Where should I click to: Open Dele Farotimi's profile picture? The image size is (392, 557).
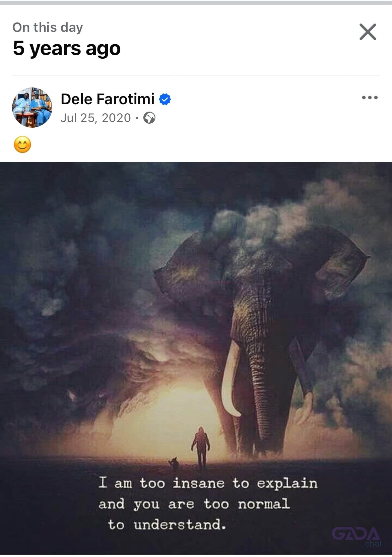pyautogui.click(x=32, y=108)
